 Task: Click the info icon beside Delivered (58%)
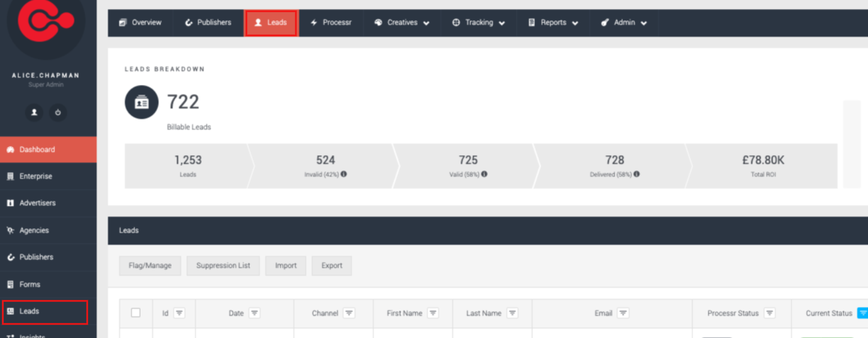(x=636, y=174)
